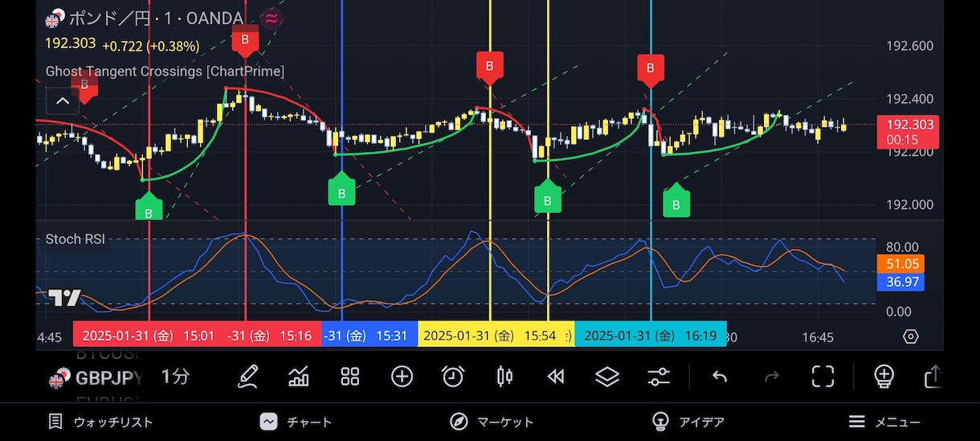
Task: Open the drawing tools pencil icon
Action: (247, 376)
